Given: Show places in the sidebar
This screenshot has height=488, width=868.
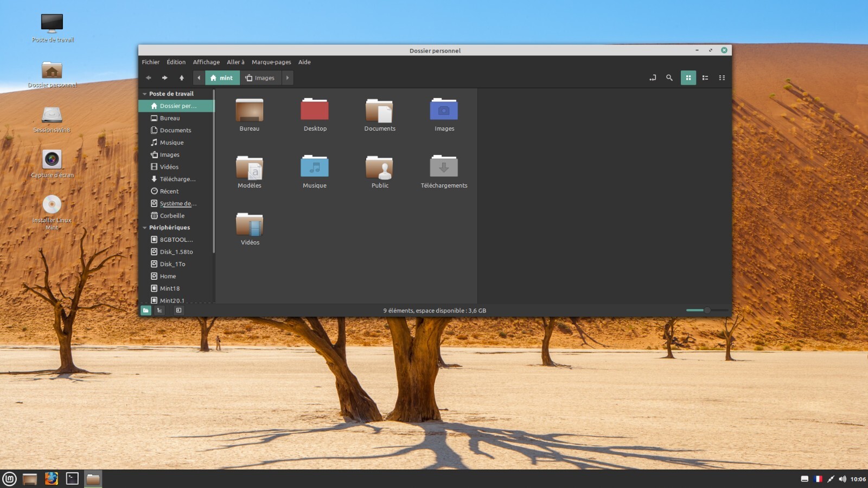Looking at the screenshot, I should point(146,311).
